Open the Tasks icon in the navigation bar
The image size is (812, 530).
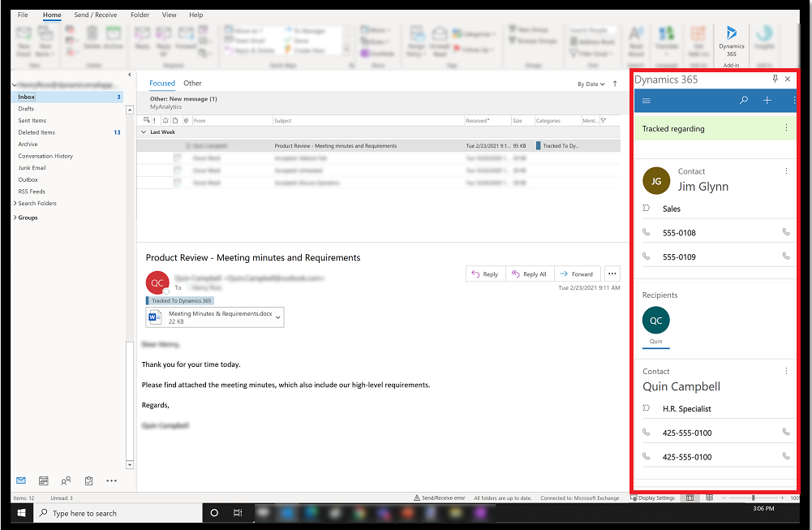tap(88, 480)
